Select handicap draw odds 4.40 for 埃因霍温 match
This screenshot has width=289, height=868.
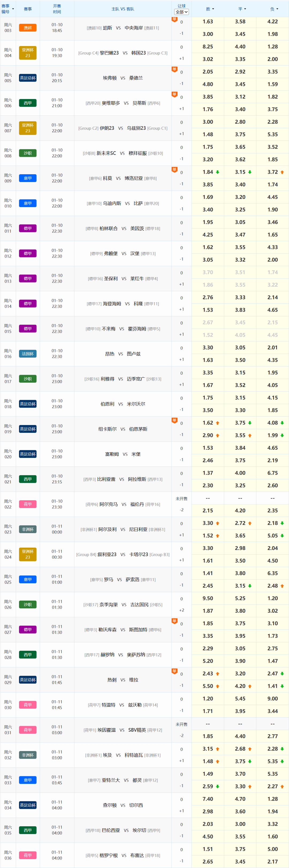coord(240,736)
